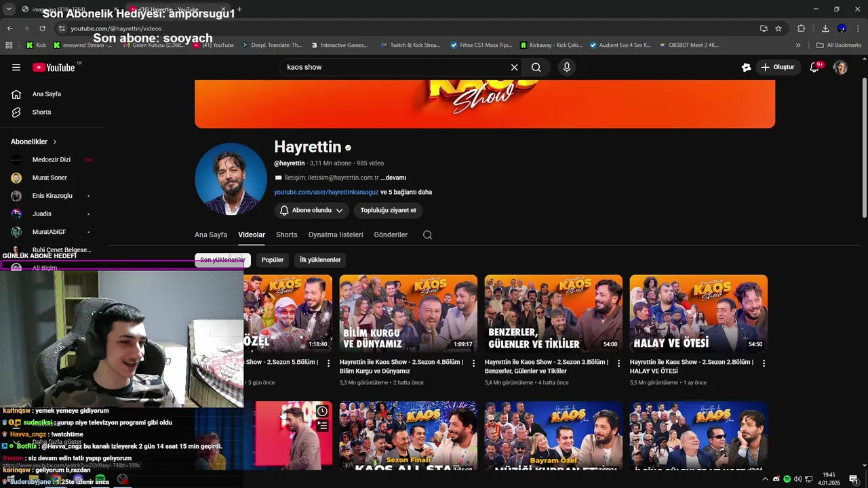Click the youtube.com/@hayrettin/videos address bar
868x488 pixels.
coord(407,28)
